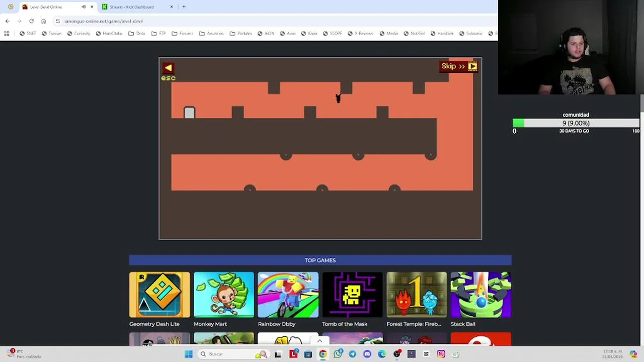644x362 pixels.
Task: Close the Level Devil Online tab
Action: pos(92,7)
